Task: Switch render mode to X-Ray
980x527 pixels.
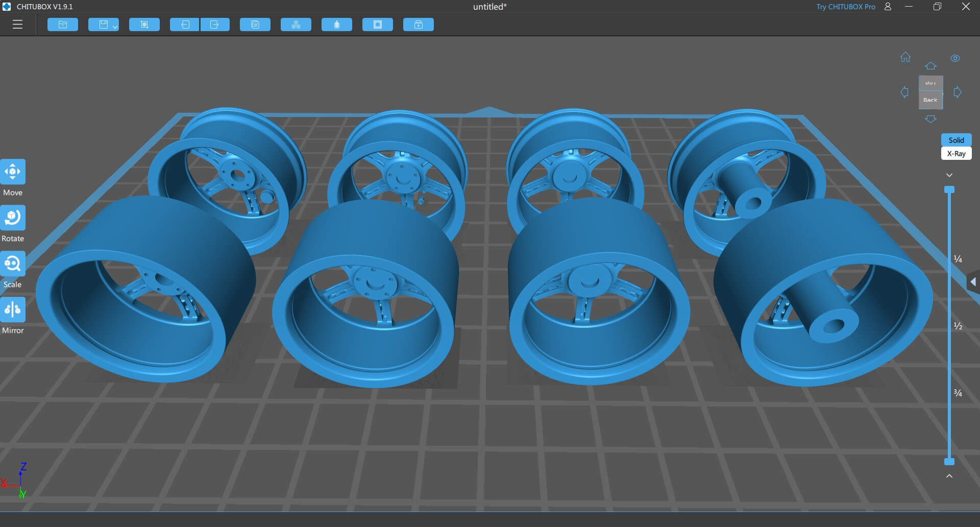Action: tap(956, 154)
